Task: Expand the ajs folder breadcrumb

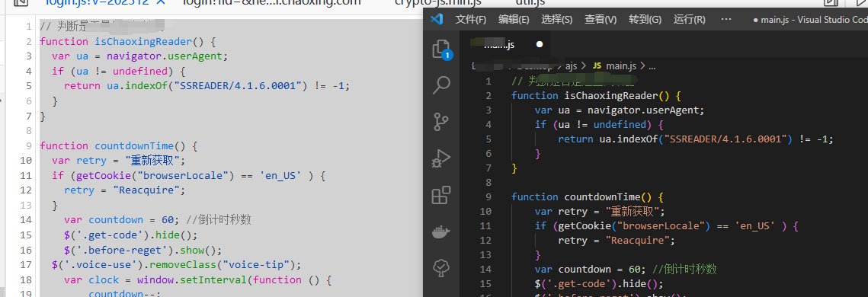Action: pyautogui.click(x=571, y=65)
